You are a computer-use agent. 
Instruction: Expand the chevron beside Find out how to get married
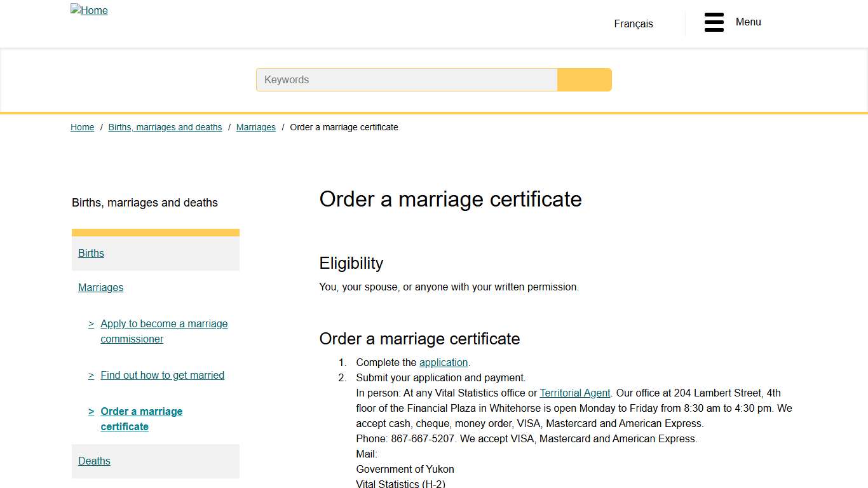[90, 375]
